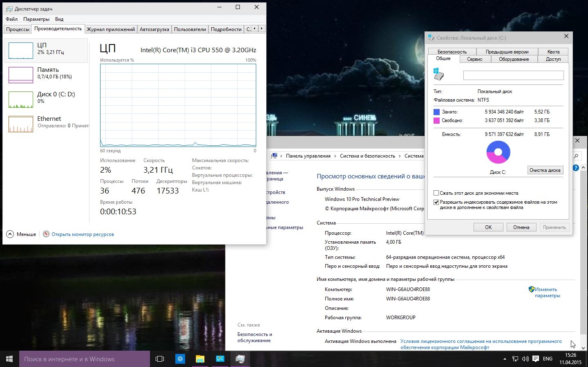This screenshot has width=588, height=367.
Task: Select the Диск 0 (C: D:) graph item
Action: pyautogui.click(x=21, y=100)
